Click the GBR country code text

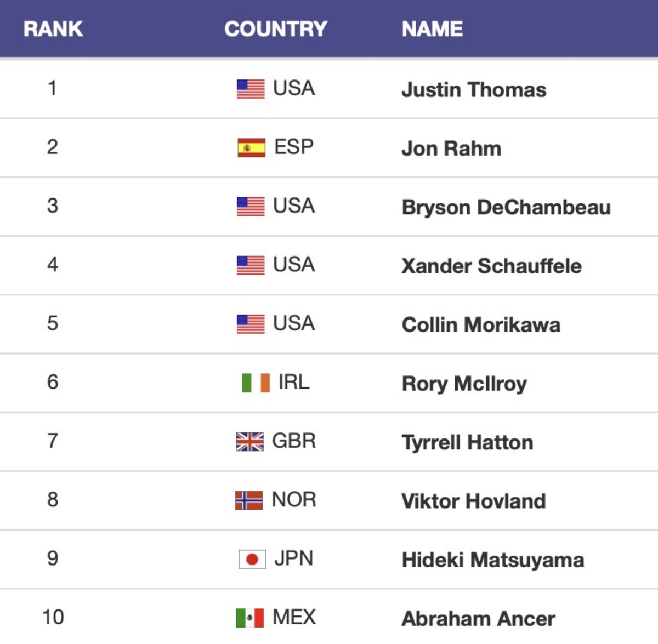coord(294,441)
